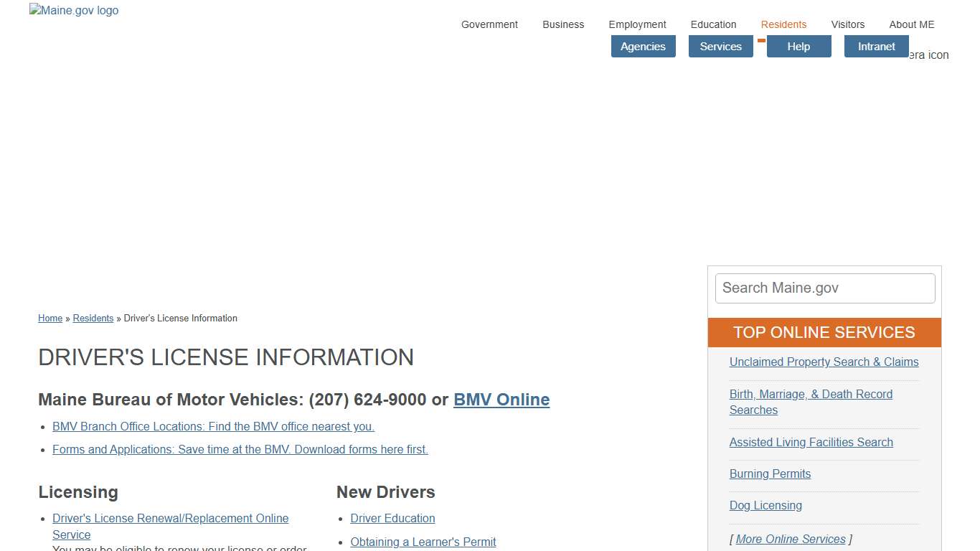Open the Visitors section
Image resolution: width=980 pixels, height=551 pixels.
click(848, 24)
